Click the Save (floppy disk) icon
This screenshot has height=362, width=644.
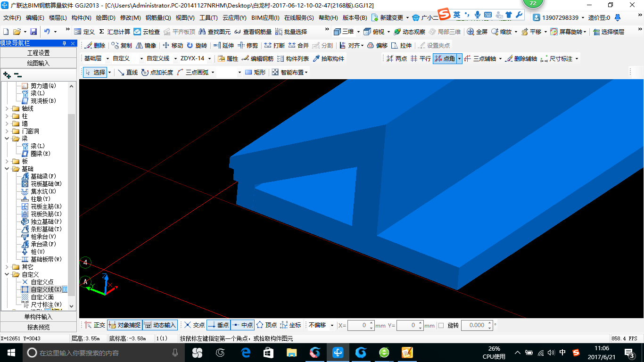point(33,32)
